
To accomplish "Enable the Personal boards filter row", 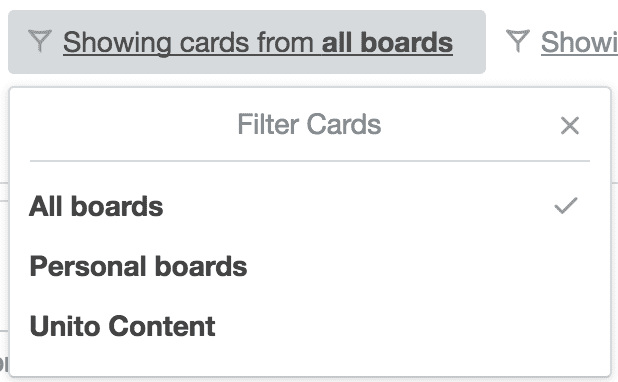I will [x=310, y=266].
